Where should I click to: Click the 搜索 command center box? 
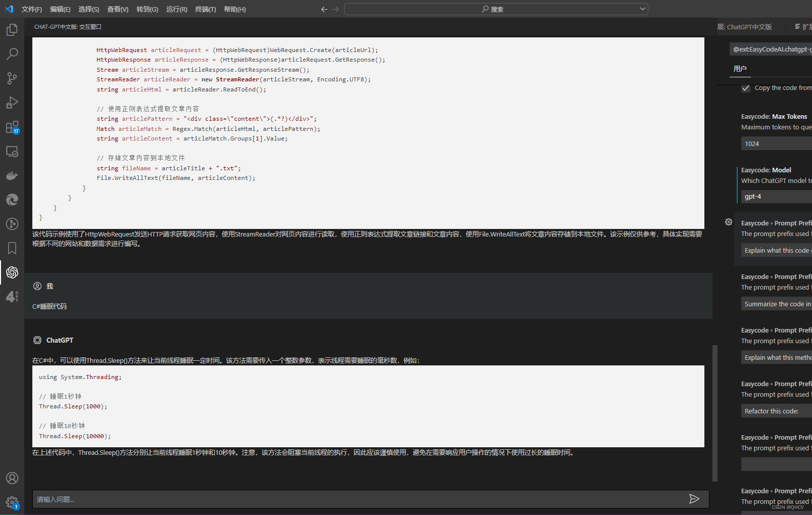(496, 9)
